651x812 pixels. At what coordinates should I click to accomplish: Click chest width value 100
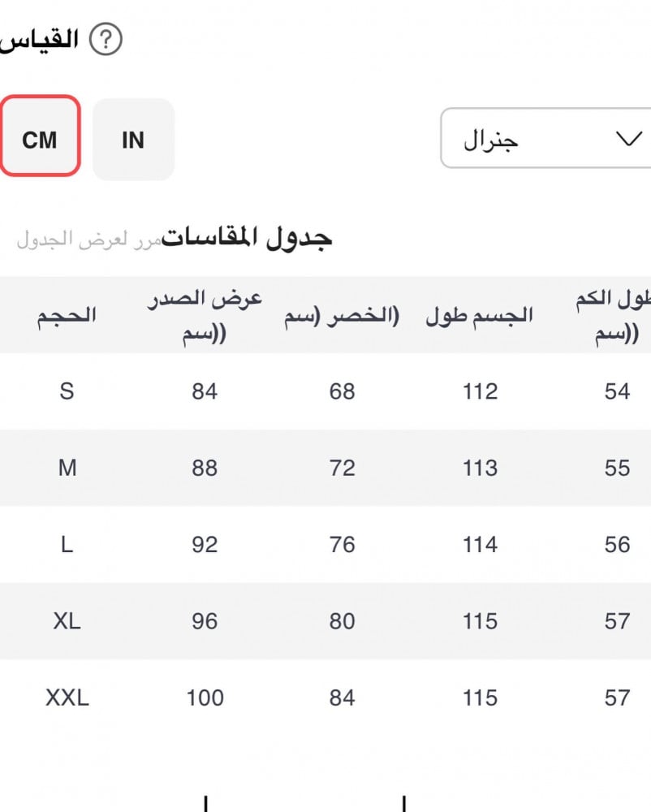[205, 698]
